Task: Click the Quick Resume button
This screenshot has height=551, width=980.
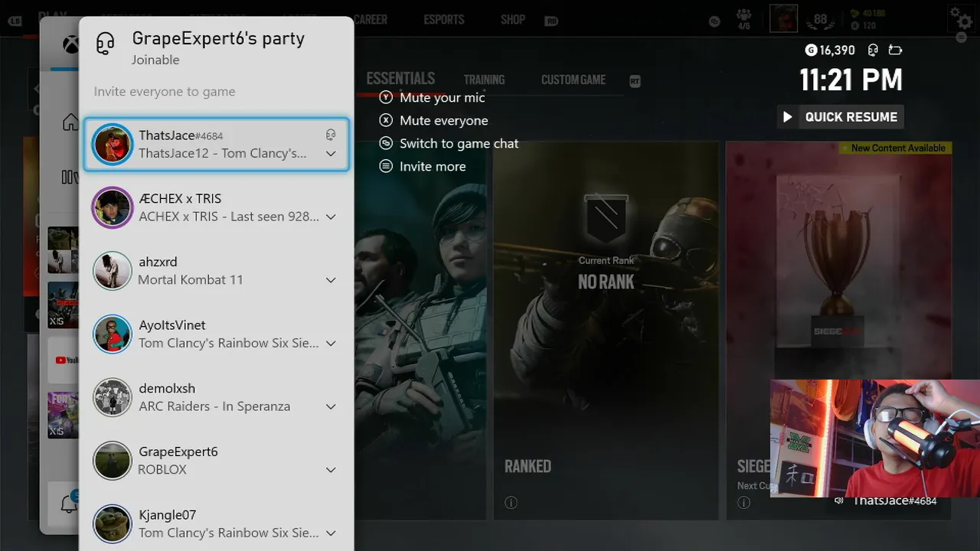Action: pyautogui.click(x=841, y=117)
